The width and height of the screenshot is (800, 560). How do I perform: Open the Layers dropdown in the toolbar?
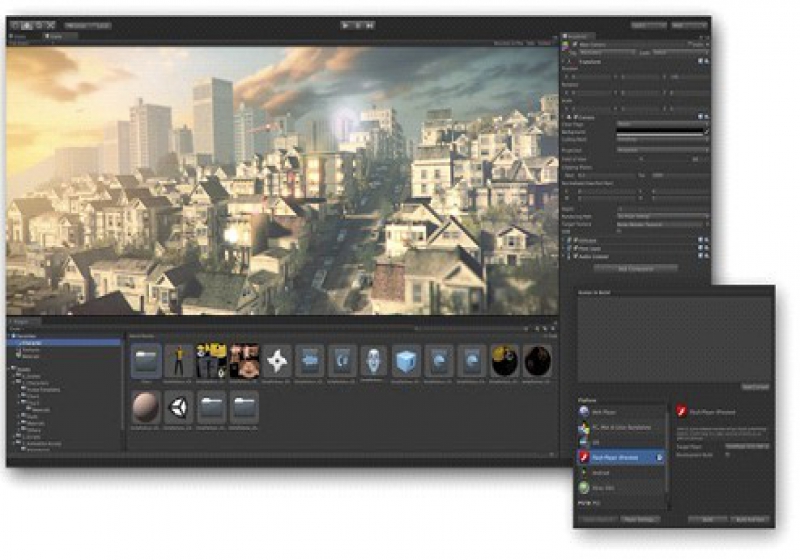coord(648,25)
